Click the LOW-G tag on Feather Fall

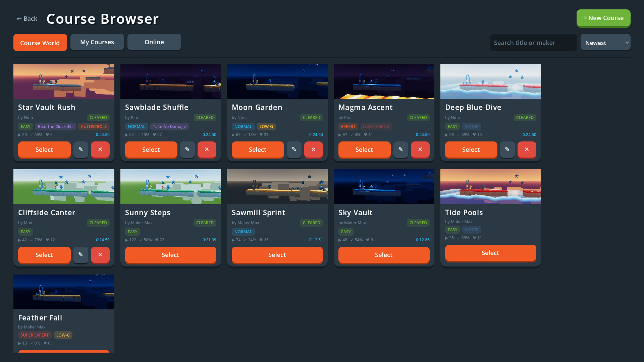point(63,335)
